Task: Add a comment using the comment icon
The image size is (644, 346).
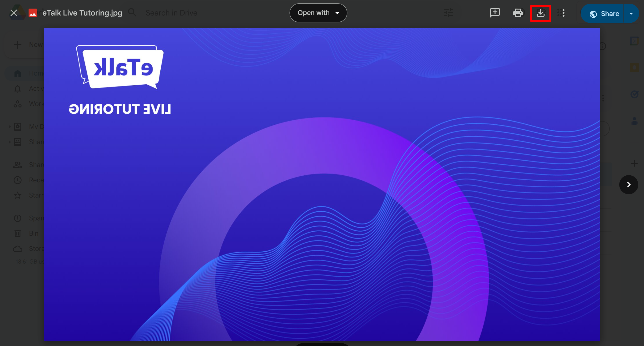Action: click(x=495, y=13)
